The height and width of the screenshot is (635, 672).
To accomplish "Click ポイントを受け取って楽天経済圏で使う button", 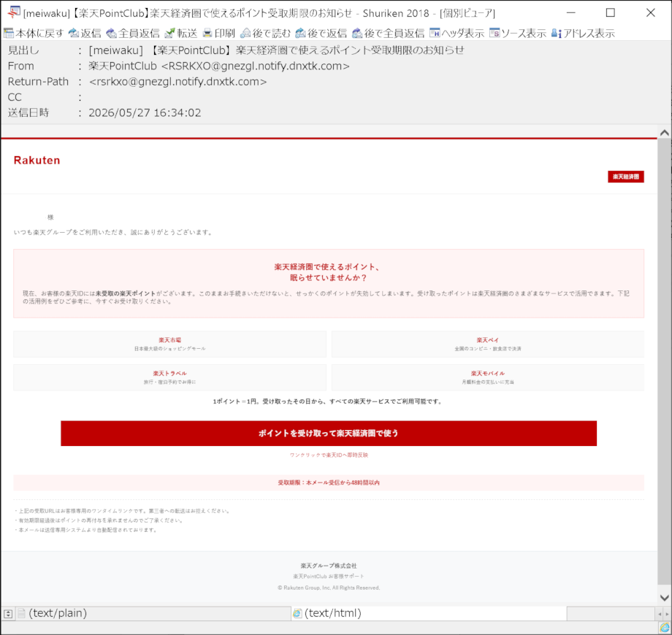I will 329,434.
